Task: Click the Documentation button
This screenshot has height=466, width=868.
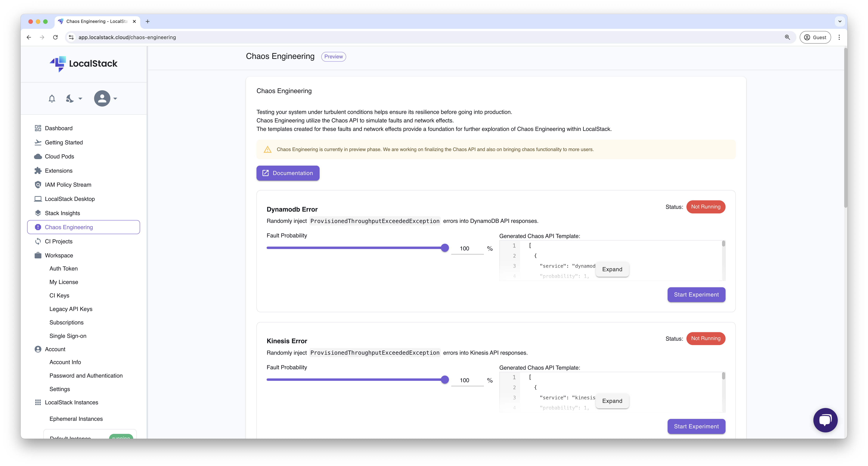Action: click(x=288, y=173)
